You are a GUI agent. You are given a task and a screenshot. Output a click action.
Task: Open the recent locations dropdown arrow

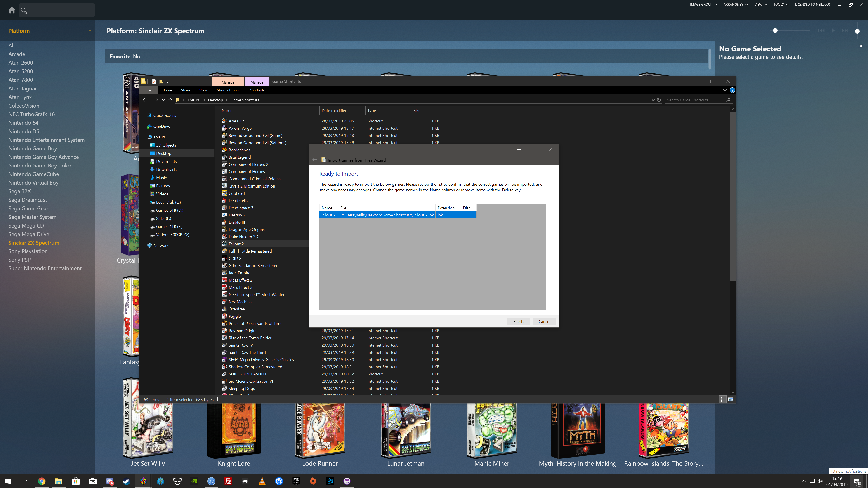pos(163,100)
